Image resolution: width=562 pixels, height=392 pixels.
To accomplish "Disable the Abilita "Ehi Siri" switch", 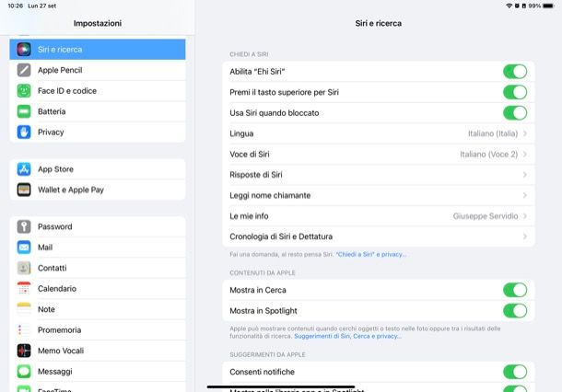I will tap(514, 71).
